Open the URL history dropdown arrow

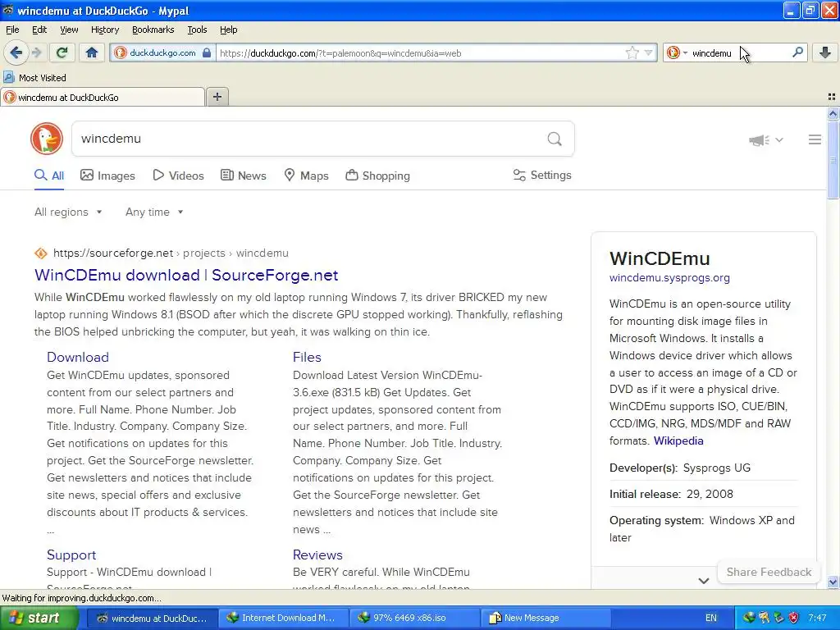(x=649, y=52)
